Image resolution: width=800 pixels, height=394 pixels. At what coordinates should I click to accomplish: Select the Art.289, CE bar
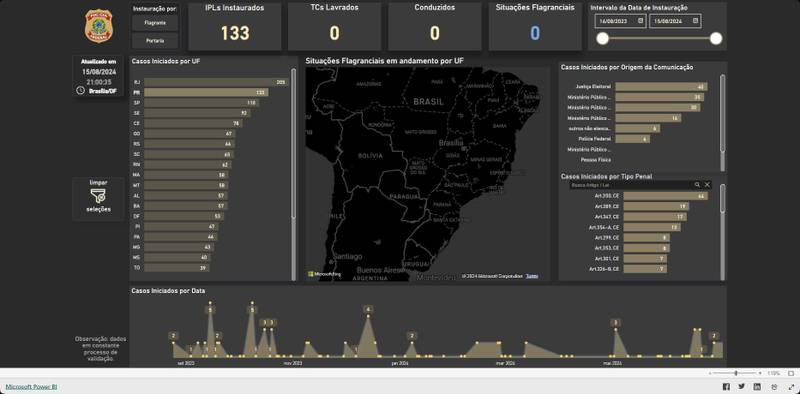point(656,206)
